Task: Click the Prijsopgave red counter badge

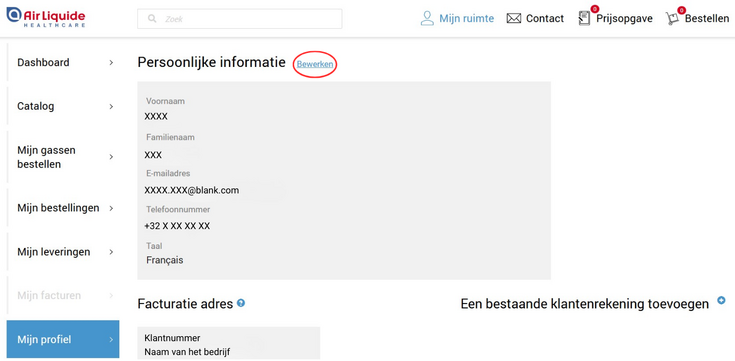Action: [595, 9]
